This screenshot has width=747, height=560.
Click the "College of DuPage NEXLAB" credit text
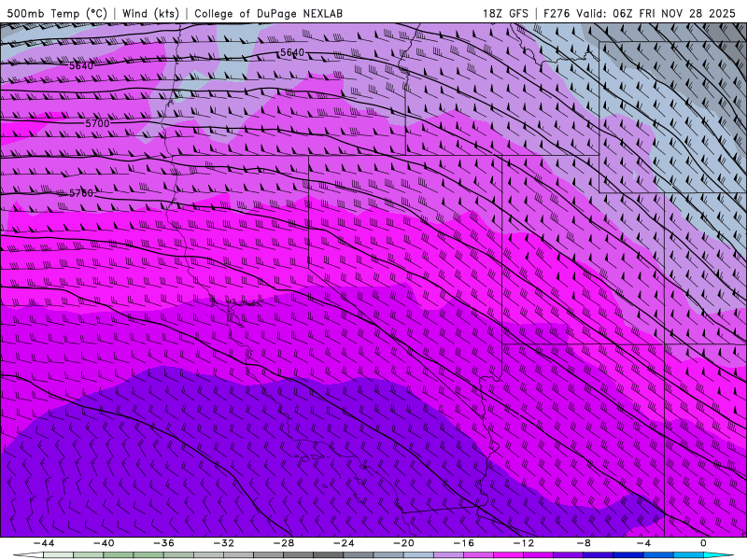[x=268, y=13]
